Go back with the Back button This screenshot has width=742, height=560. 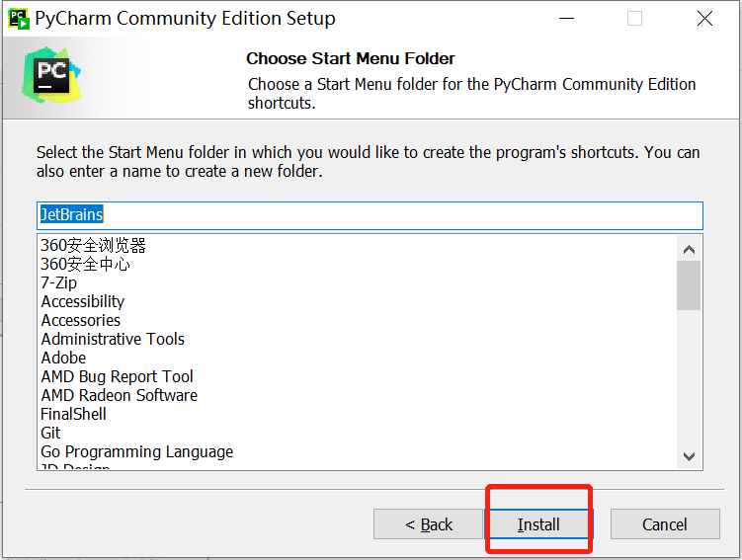428,524
